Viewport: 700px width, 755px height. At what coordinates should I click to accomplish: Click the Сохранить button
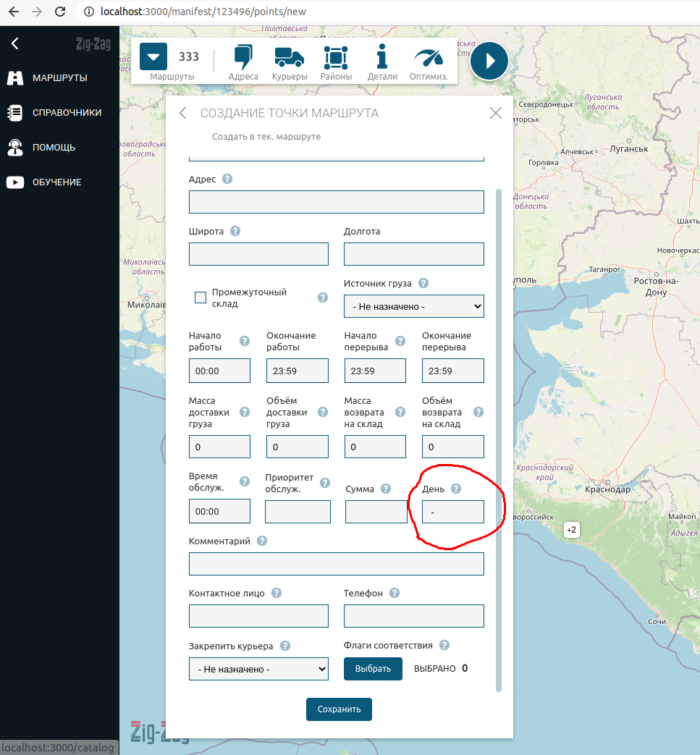pos(339,709)
